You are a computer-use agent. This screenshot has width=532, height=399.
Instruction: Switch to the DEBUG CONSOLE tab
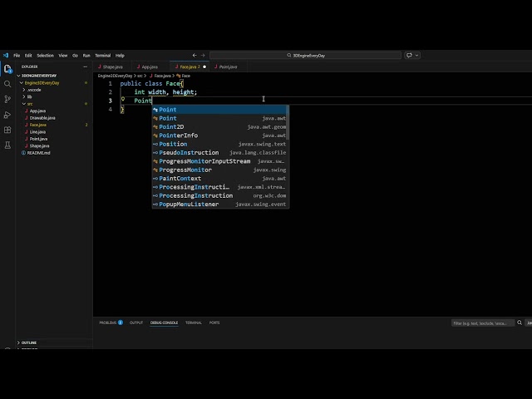click(164, 323)
